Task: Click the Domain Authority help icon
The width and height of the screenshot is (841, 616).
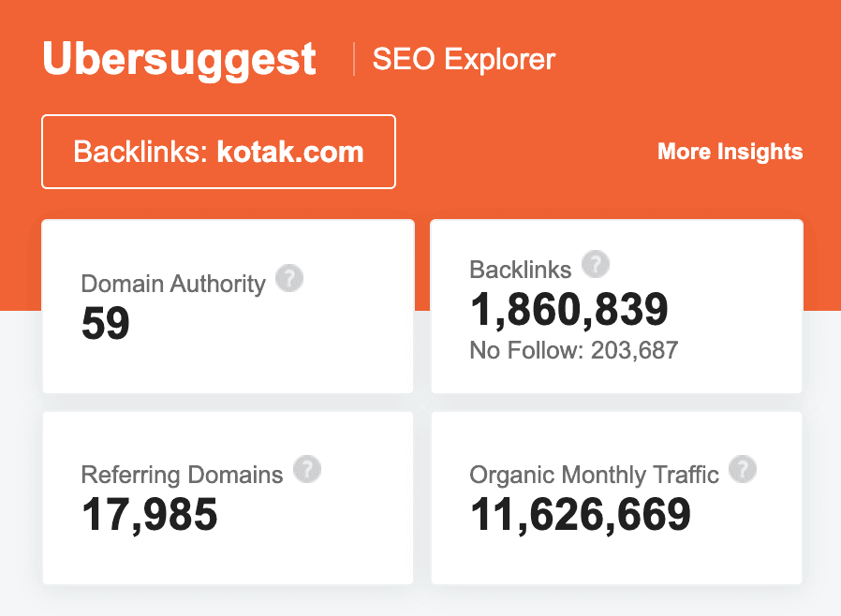Action: (290, 278)
